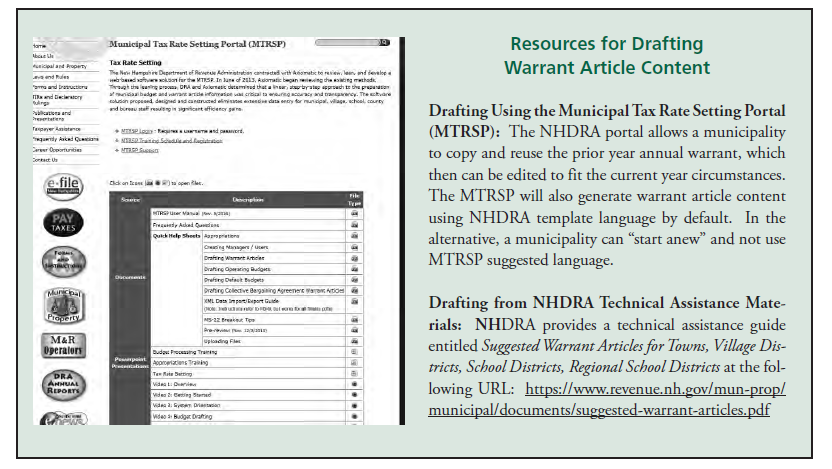The image size is (832, 469).
Task: Open the slide icon for Tax Rate Setting presentation
Action: (x=354, y=374)
